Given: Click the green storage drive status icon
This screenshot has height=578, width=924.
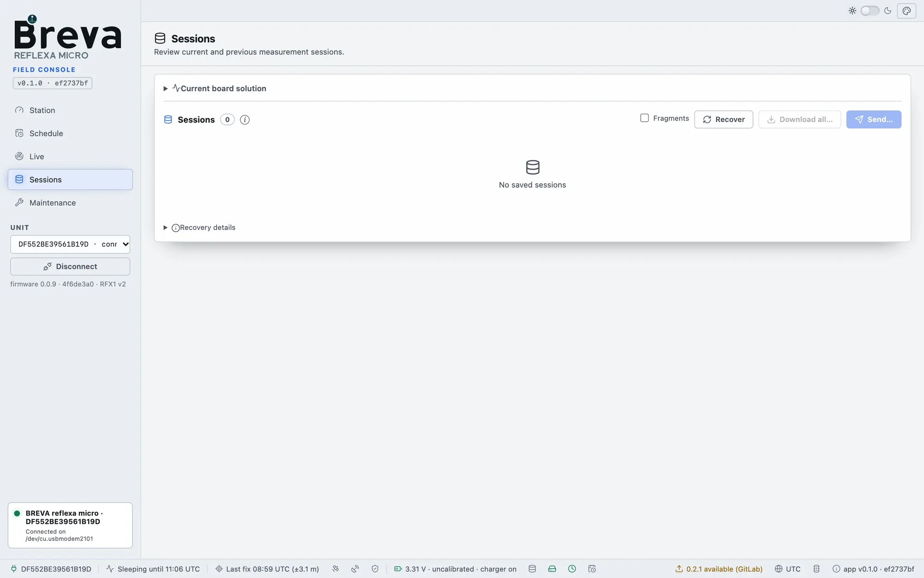Looking at the screenshot, I should (552, 569).
